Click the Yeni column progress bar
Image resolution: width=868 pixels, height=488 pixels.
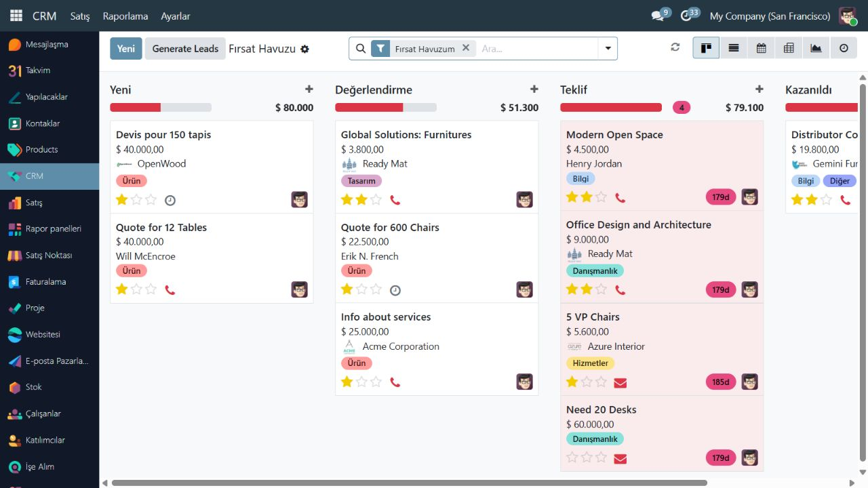coord(161,108)
